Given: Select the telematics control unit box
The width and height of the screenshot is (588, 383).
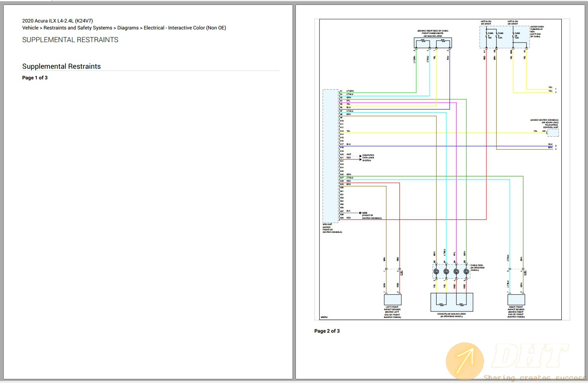Looking at the screenshot, I should tap(553, 133).
